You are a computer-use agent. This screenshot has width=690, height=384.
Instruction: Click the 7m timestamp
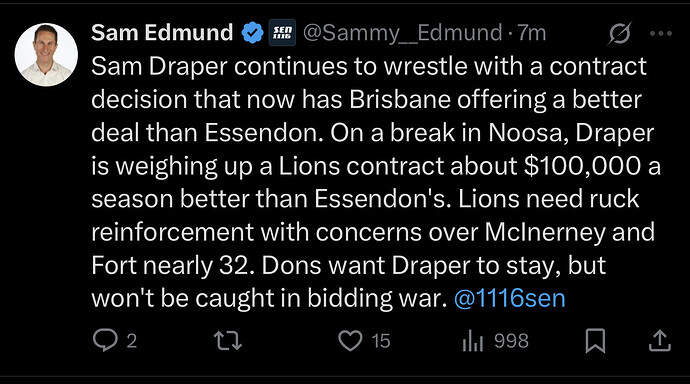pos(532,33)
